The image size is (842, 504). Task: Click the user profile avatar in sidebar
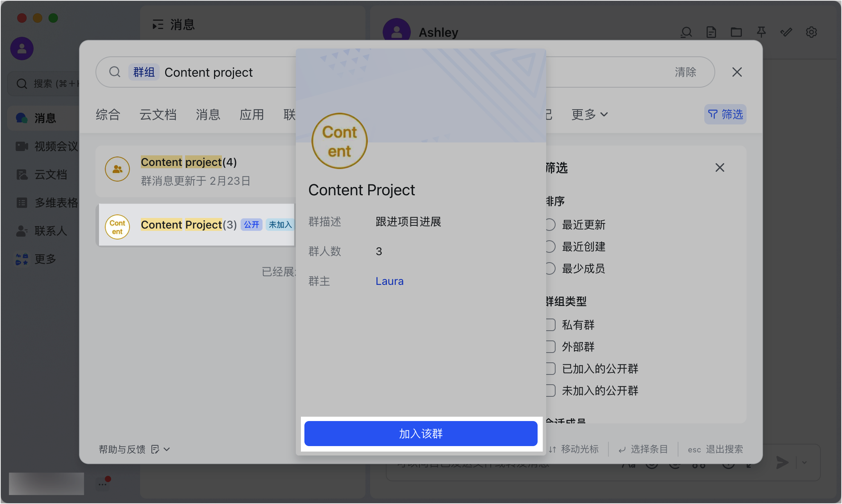pos(22,49)
